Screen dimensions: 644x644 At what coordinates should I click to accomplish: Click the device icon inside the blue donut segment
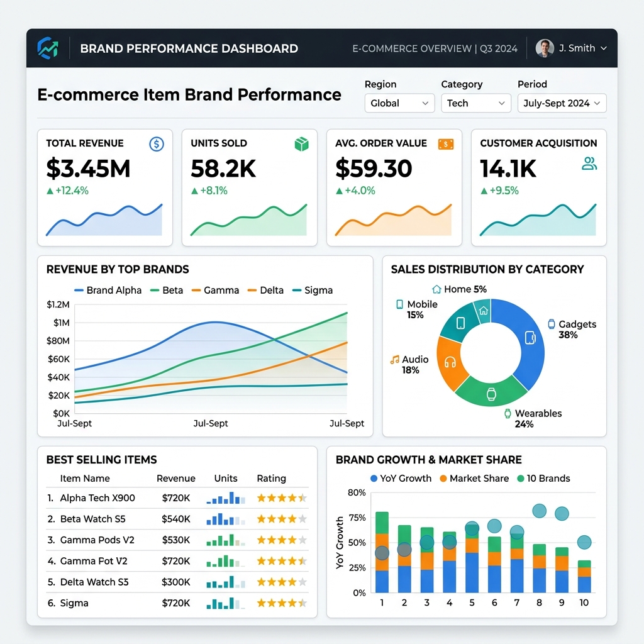530,338
